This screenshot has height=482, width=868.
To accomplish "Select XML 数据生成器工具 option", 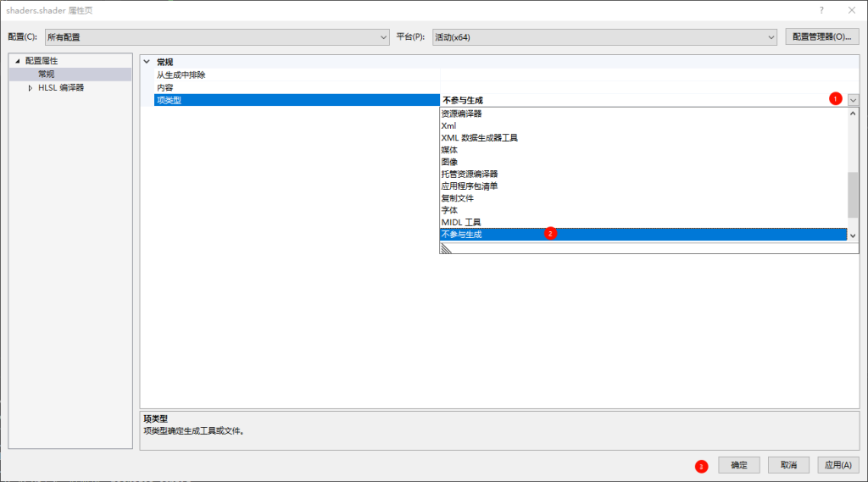I will pyautogui.click(x=479, y=137).
